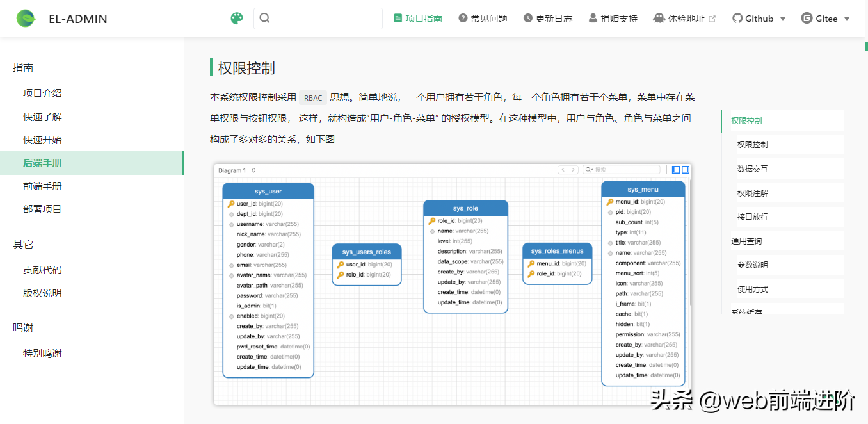The image size is (868, 424).
Task: Click the search magnifier icon
Action: point(265,19)
